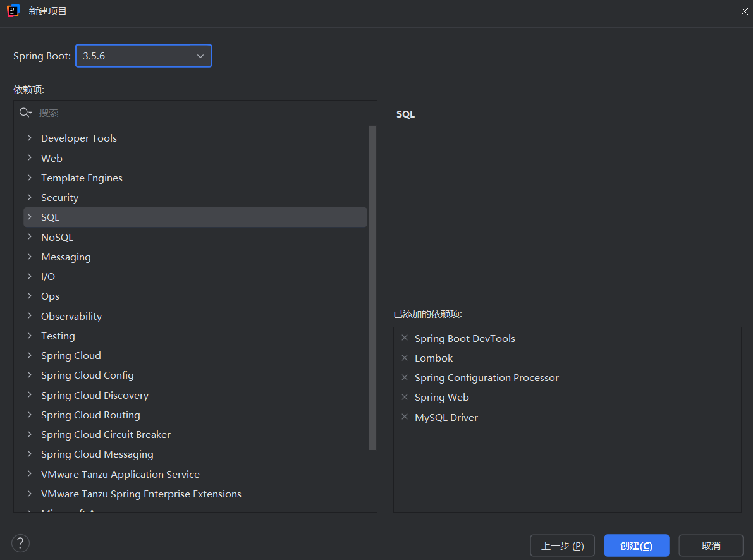The image size is (753, 560).
Task: Click the search magnifier icon
Action: [25, 113]
